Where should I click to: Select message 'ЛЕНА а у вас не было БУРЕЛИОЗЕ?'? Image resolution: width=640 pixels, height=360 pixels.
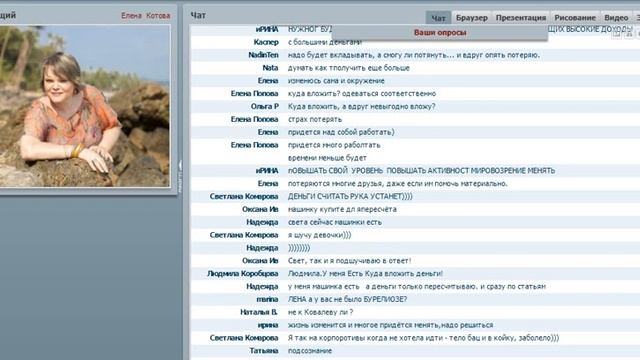point(347,299)
